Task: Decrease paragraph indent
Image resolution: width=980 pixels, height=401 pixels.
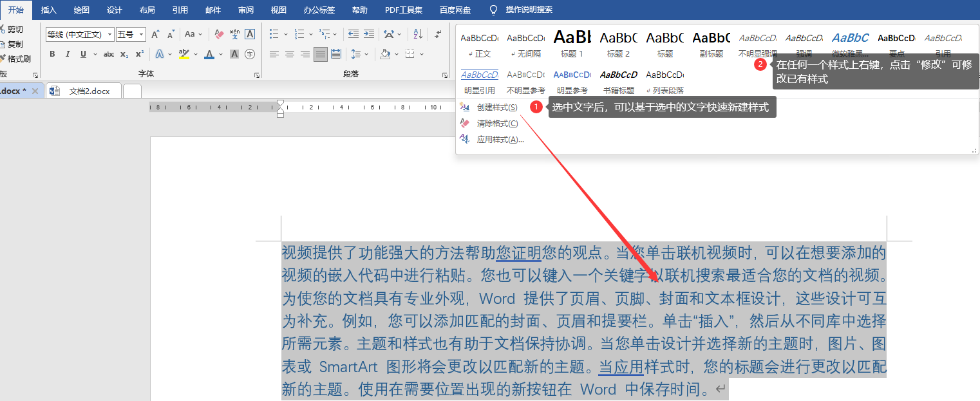Action: [x=353, y=35]
